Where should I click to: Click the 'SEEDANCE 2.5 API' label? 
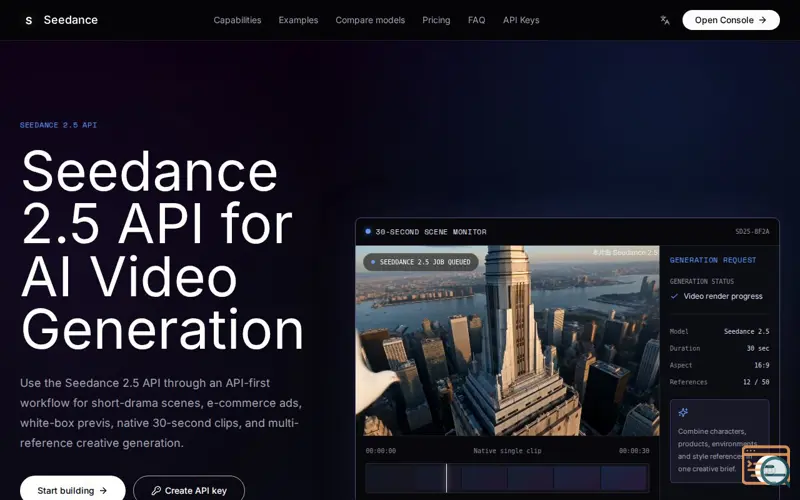click(58, 125)
